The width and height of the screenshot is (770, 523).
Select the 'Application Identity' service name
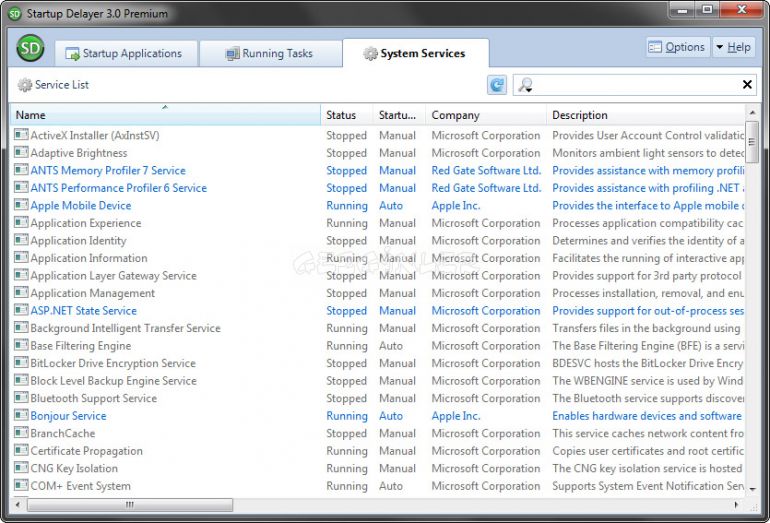tap(78, 241)
